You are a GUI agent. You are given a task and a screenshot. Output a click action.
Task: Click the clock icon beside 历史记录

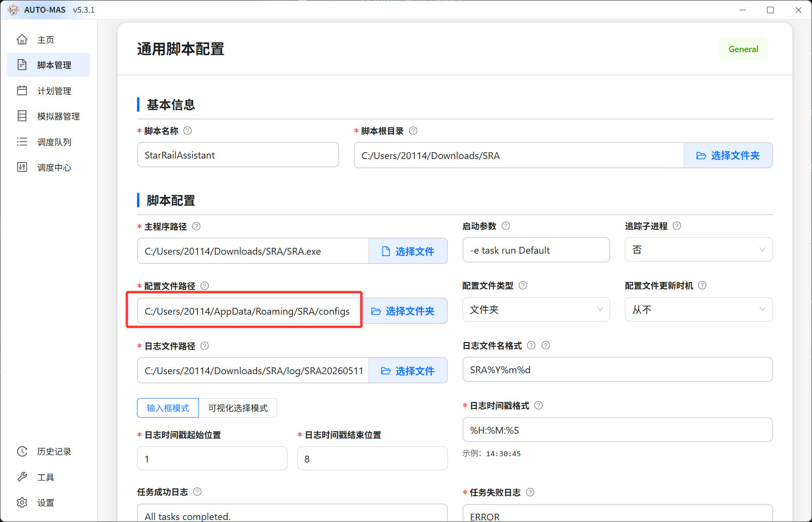click(x=22, y=451)
